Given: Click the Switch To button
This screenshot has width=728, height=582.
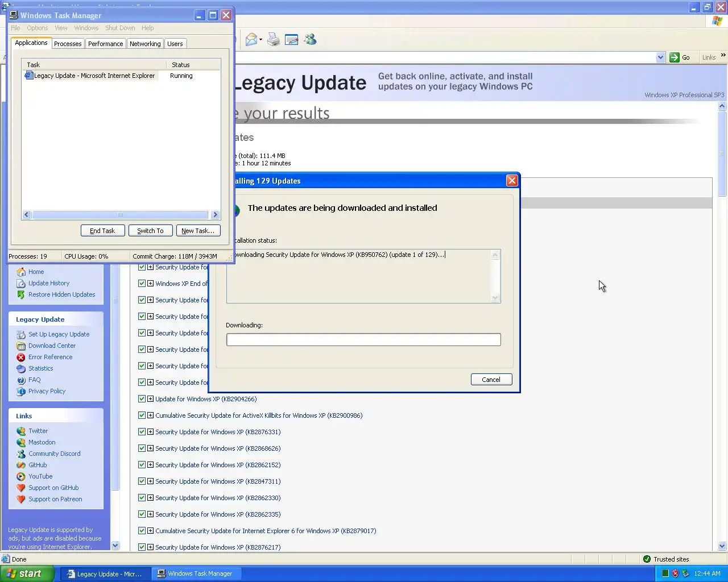Looking at the screenshot, I should point(150,231).
